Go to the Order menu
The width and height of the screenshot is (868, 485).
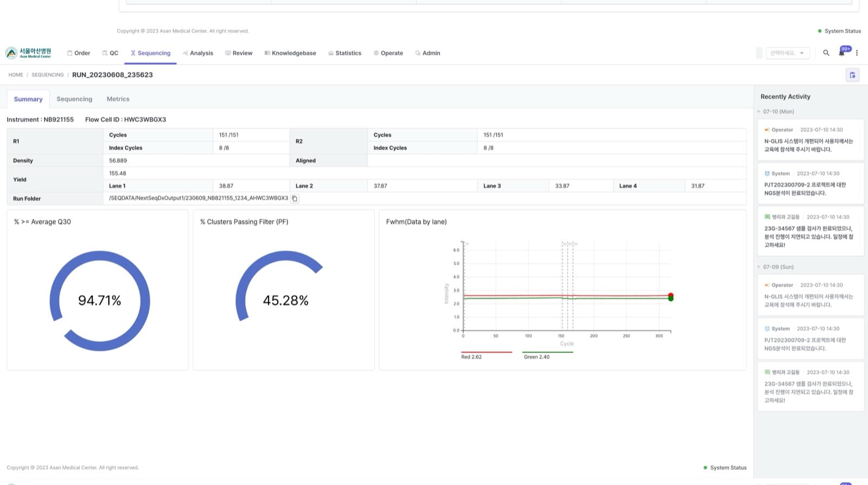[x=79, y=53]
